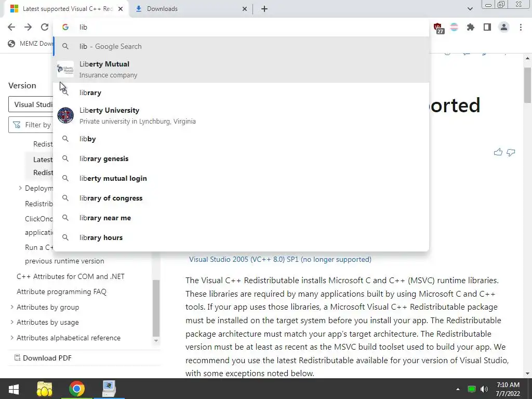
Task: Open the MEMZ Download bookmark
Action: (x=31, y=44)
